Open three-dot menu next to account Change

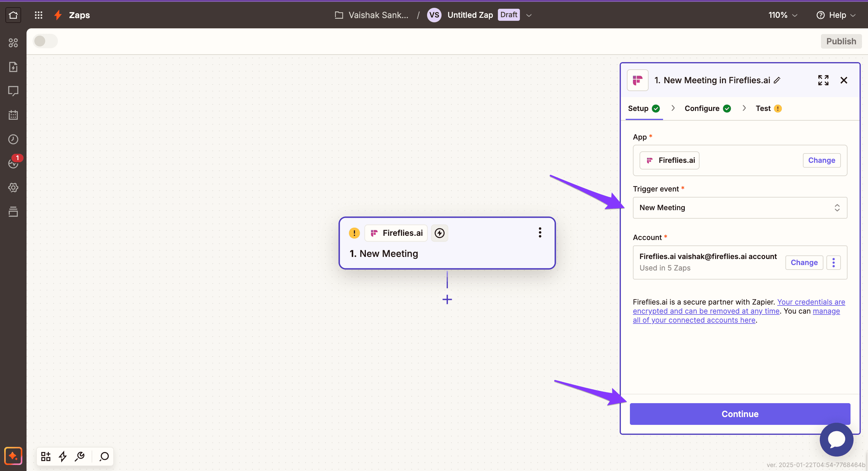point(833,263)
